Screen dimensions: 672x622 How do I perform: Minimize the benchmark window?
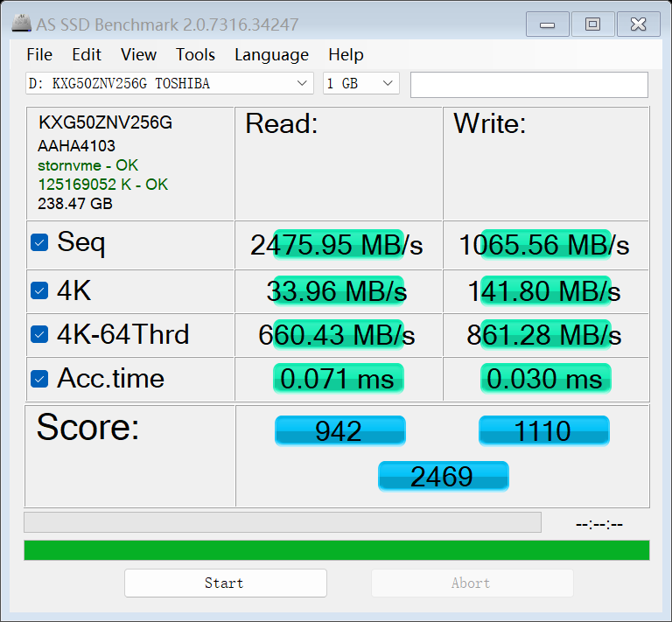click(x=547, y=24)
